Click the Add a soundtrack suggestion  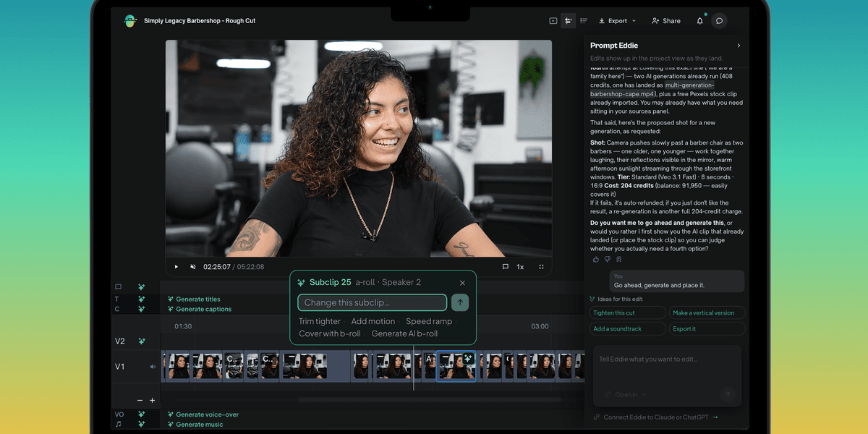click(x=628, y=328)
